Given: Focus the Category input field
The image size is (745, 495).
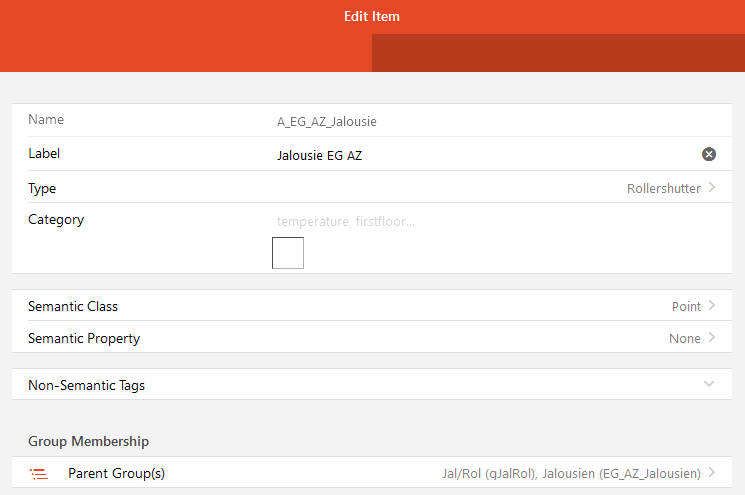Looking at the screenshot, I should click(x=480, y=221).
